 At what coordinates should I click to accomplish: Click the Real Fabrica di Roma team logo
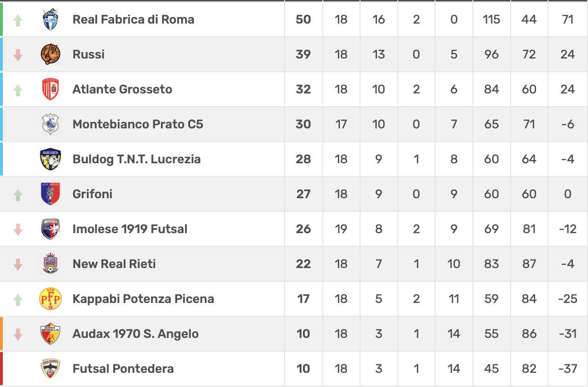pyautogui.click(x=50, y=20)
